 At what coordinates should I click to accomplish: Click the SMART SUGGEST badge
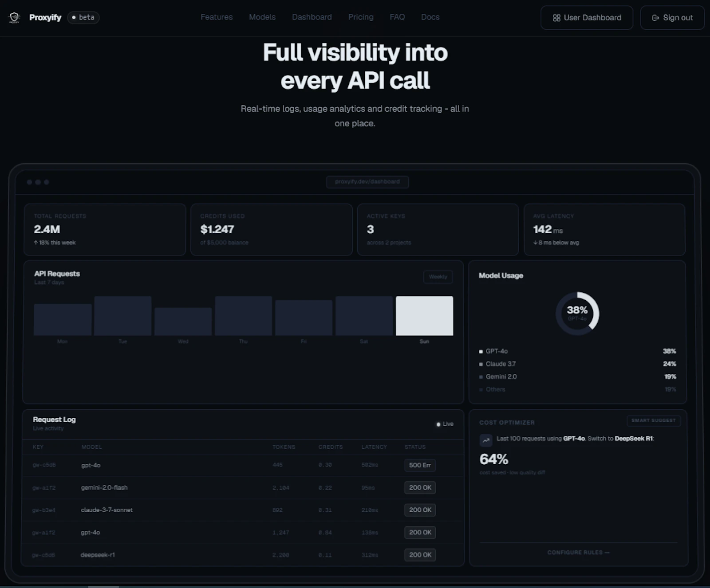(654, 420)
